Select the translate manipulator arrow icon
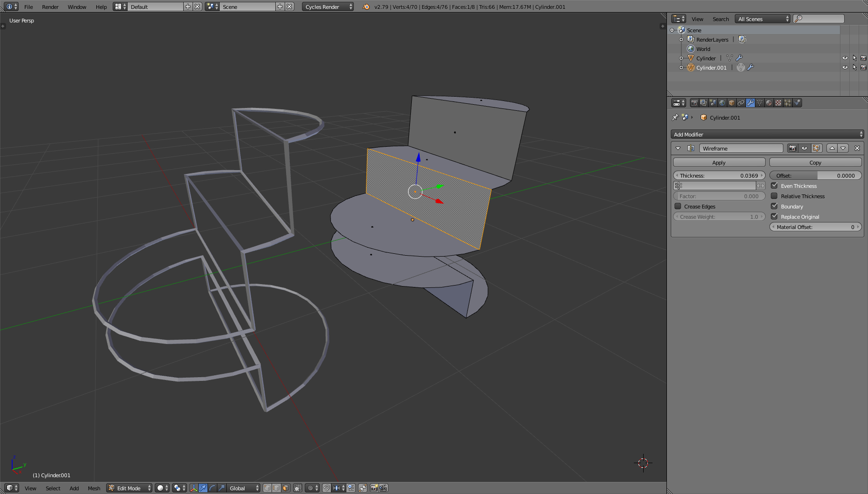 [x=203, y=488]
